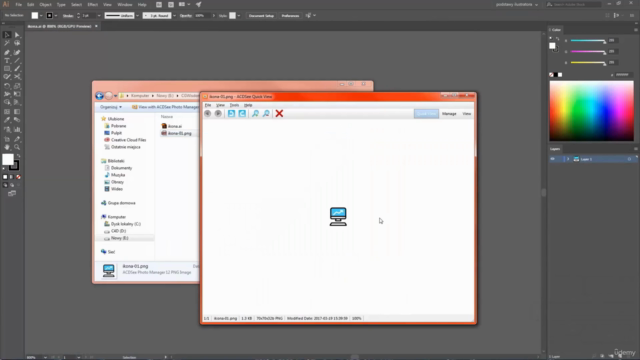Select the Direct Selection tool
Viewport: 640px width, 360px height.
tap(17, 35)
